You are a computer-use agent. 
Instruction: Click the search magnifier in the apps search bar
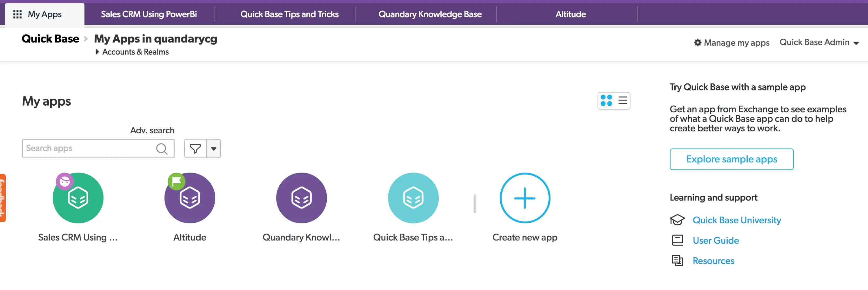click(x=162, y=148)
